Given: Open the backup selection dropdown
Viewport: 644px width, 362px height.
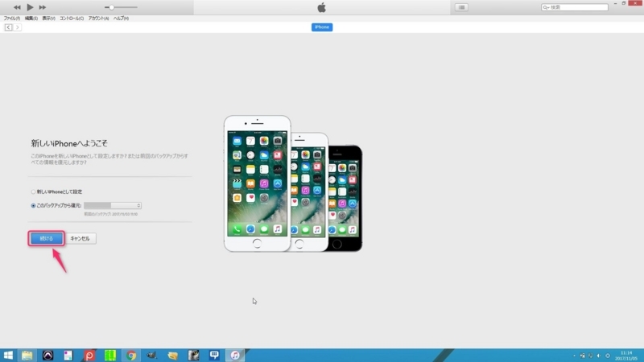Looking at the screenshot, I should [x=113, y=205].
